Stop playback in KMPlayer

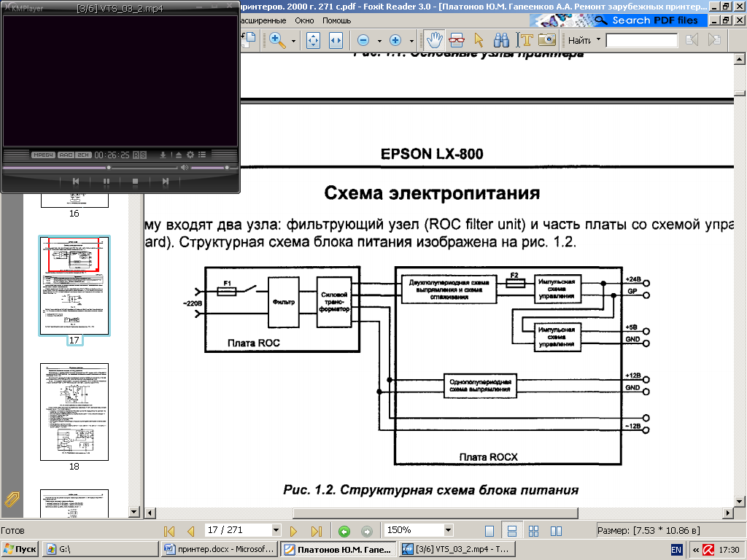(x=135, y=182)
